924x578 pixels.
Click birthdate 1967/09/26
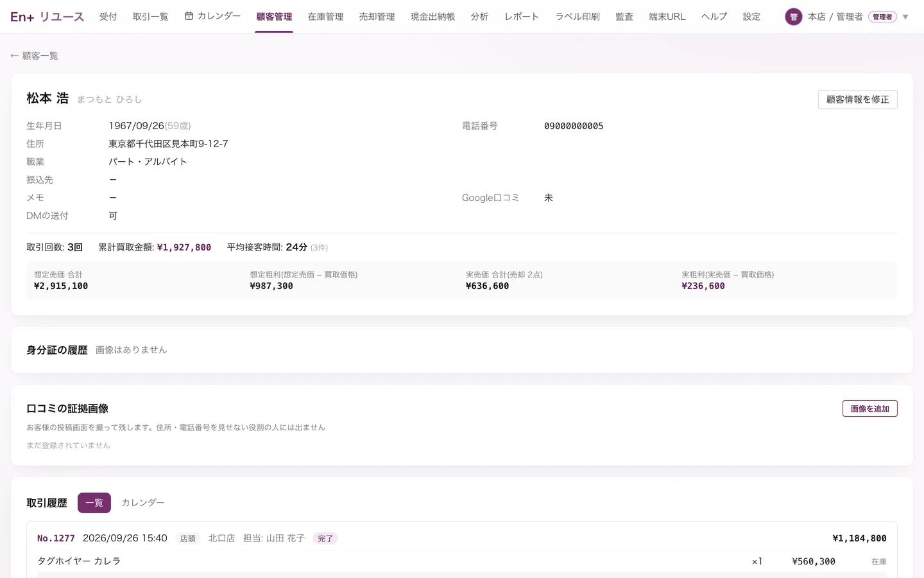[137, 126]
